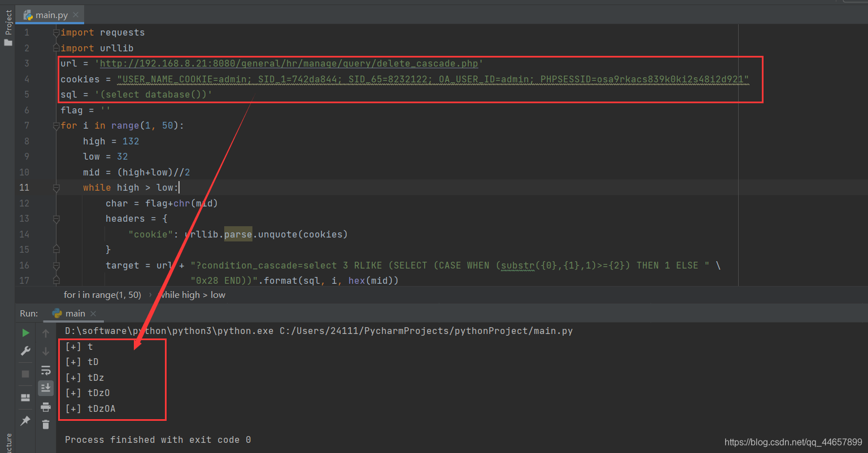Open run configuration wrench settings

[25, 351]
